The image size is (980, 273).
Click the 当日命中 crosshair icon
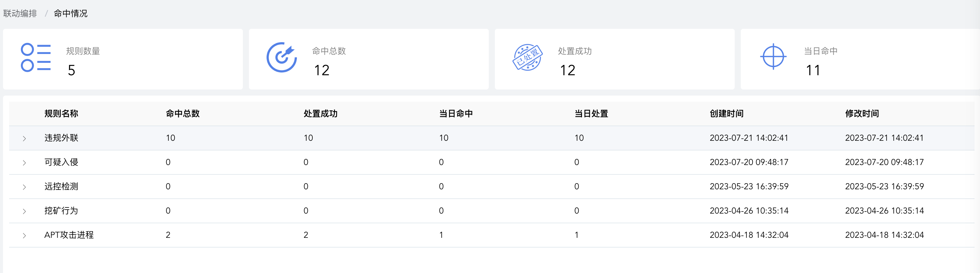[773, 57]
